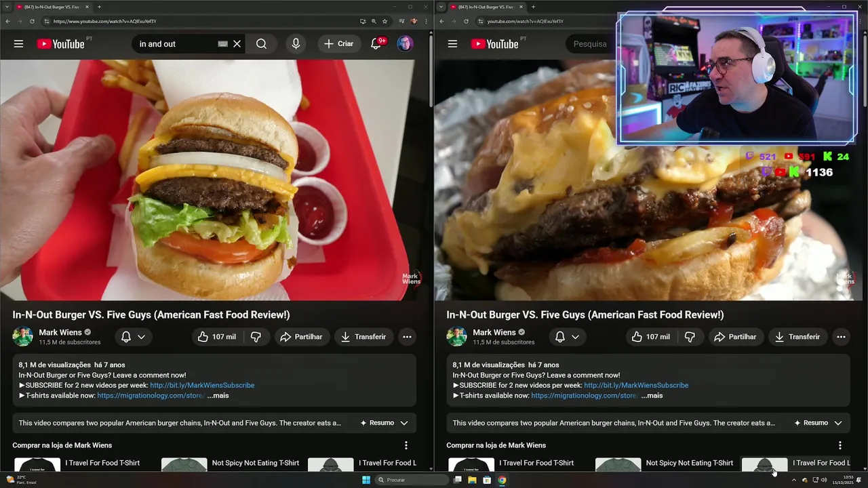Select 'Not Spicy Not Eating T-Shirt' in left window

pyautogui.click(x=256, y=463)
